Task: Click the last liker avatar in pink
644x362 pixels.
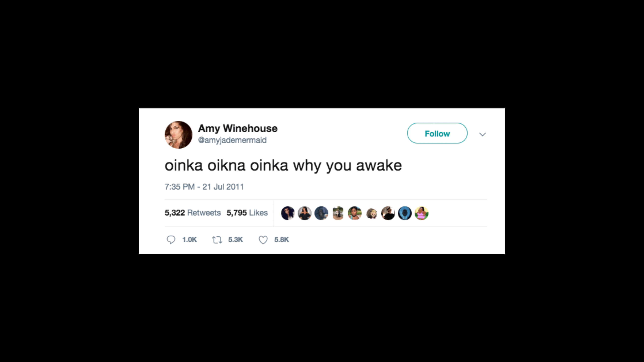Action: pyautogui.click(x=421, y=213)
